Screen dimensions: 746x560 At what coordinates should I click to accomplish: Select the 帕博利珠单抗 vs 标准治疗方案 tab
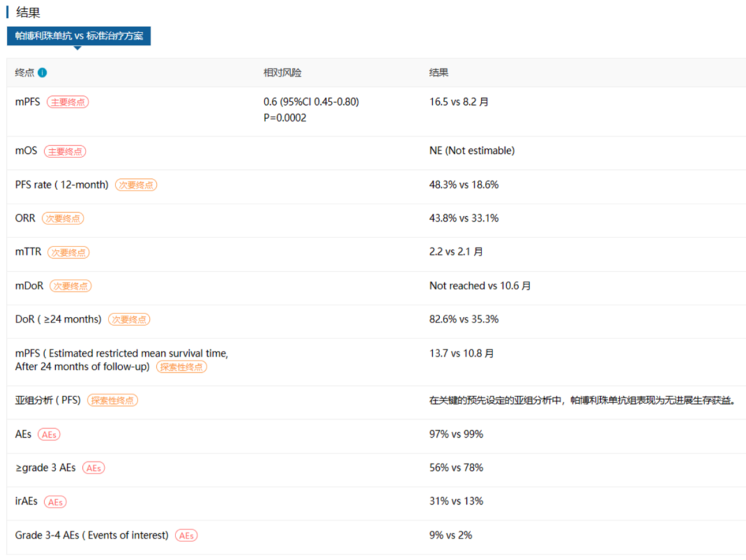[x=79, y=36]
